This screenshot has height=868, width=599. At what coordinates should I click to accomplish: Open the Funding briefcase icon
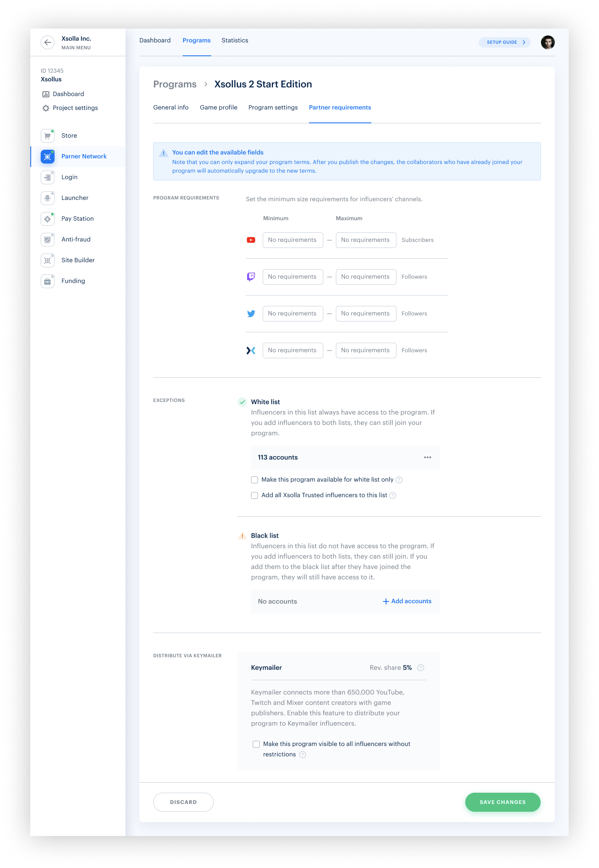tap(48, 281)
